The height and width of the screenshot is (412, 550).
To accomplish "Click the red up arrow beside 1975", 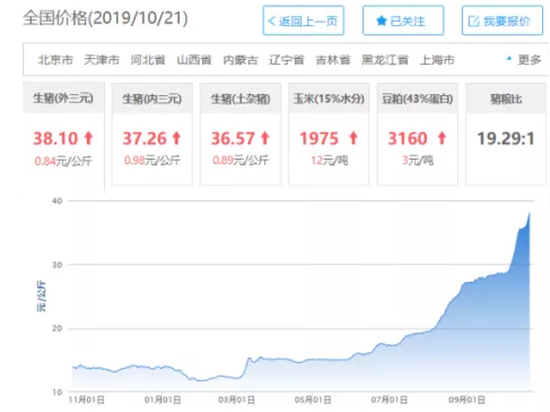I will 354,138.
